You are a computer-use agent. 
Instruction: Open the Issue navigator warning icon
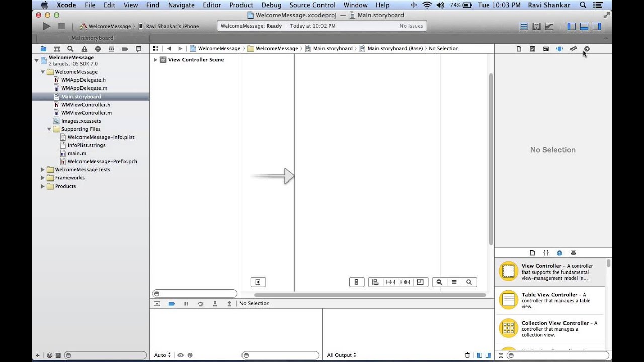pyautogui.click(x=84, y=49)
